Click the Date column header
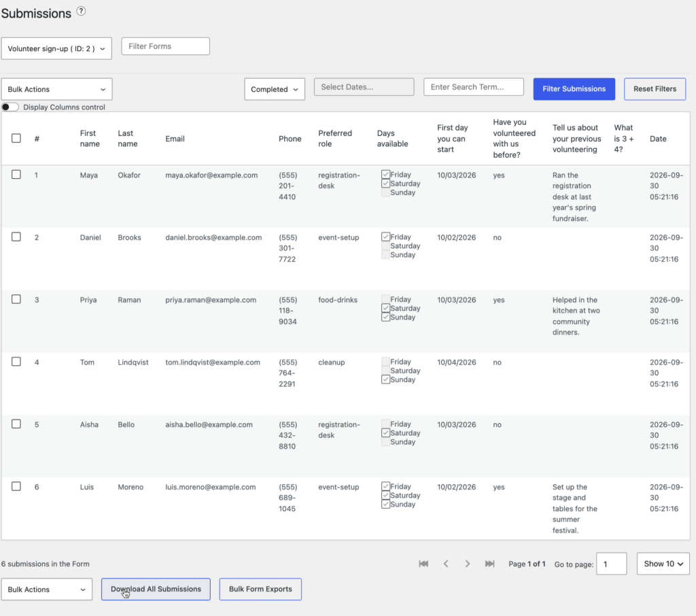Screen dimensions: 696x616 click(x=658, y=139)
